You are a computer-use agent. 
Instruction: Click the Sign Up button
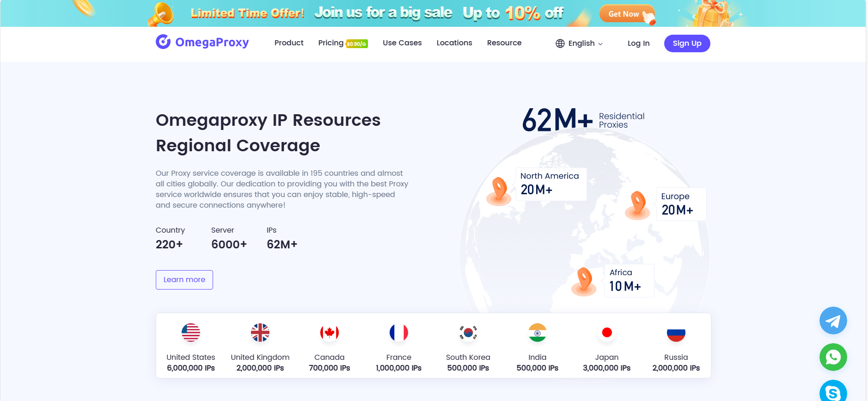(687, 43)
